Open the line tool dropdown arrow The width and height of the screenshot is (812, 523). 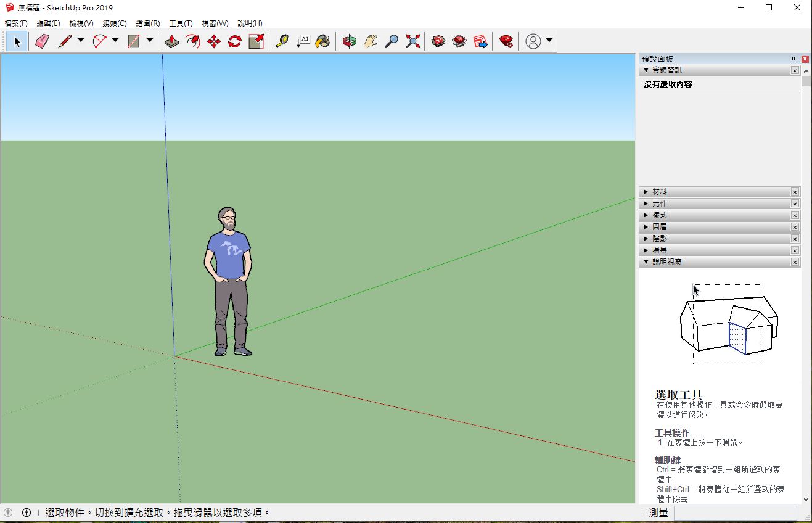point(81,41)
